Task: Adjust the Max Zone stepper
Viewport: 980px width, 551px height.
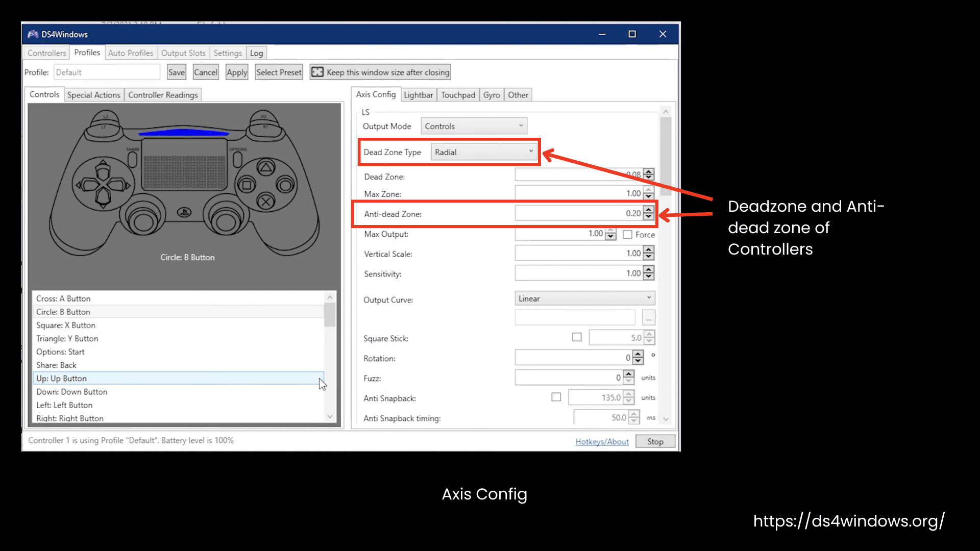Action: pos(648,193)
